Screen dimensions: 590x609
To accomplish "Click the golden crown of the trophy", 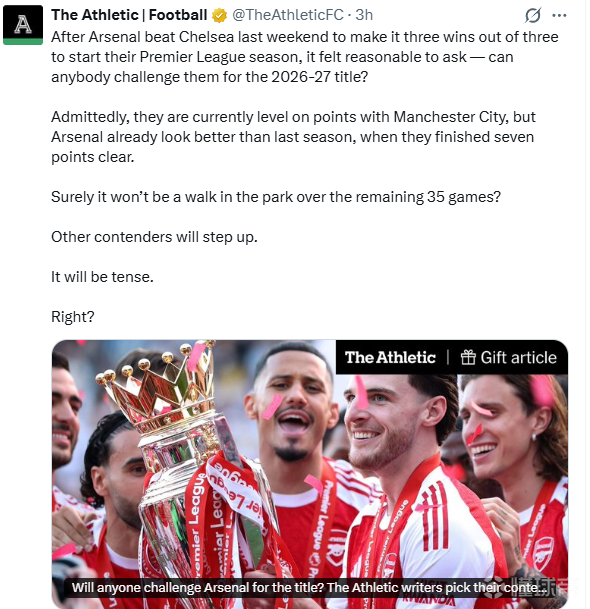I will pos(157,386).
